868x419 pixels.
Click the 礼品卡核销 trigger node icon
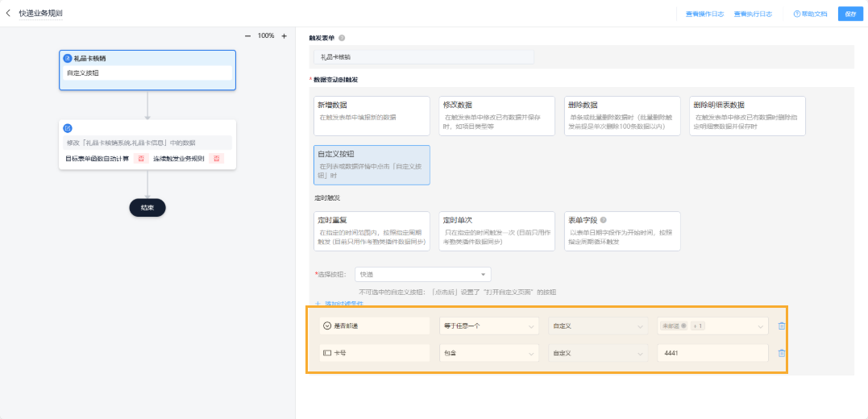pyautogui.click(x=68, y=58)
